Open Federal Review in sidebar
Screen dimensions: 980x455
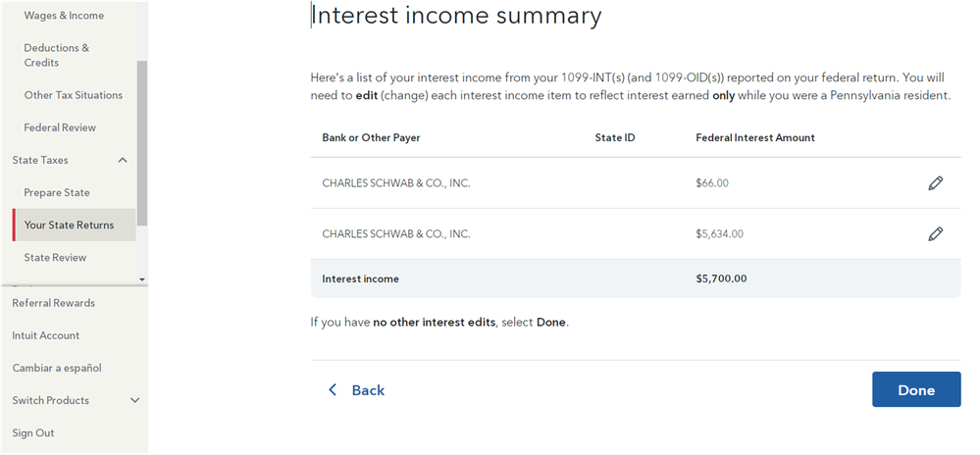click(x=60, y=127)
